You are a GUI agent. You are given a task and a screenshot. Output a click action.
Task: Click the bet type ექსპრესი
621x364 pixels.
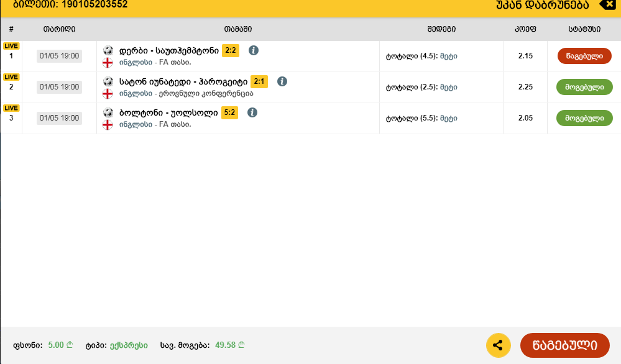pyautogui.click(x=129, y=345)
